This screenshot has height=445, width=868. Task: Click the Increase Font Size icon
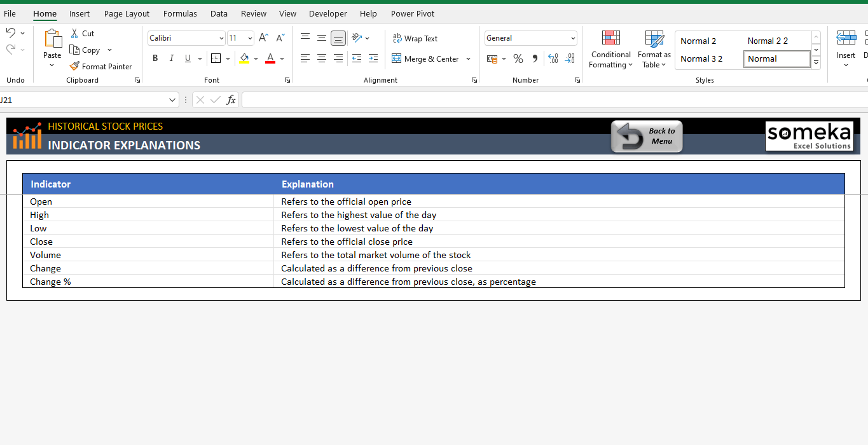tap(263, 38)
